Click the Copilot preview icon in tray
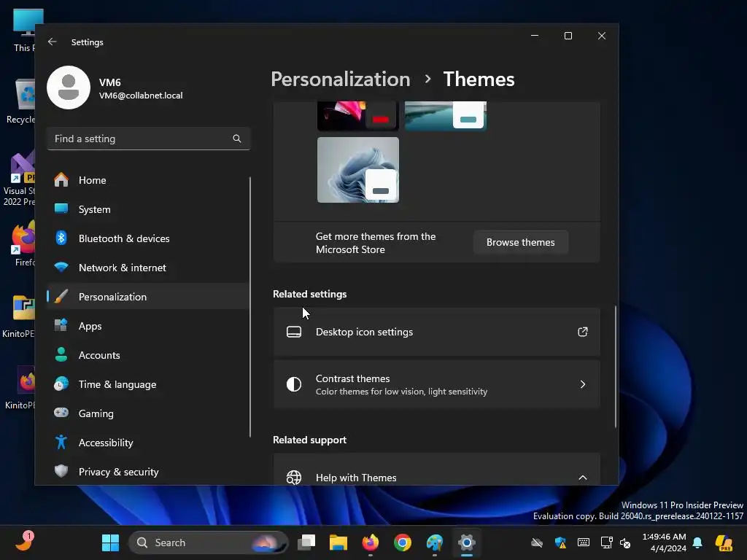This screenshot has width=747, height=560. pos(724,542)
